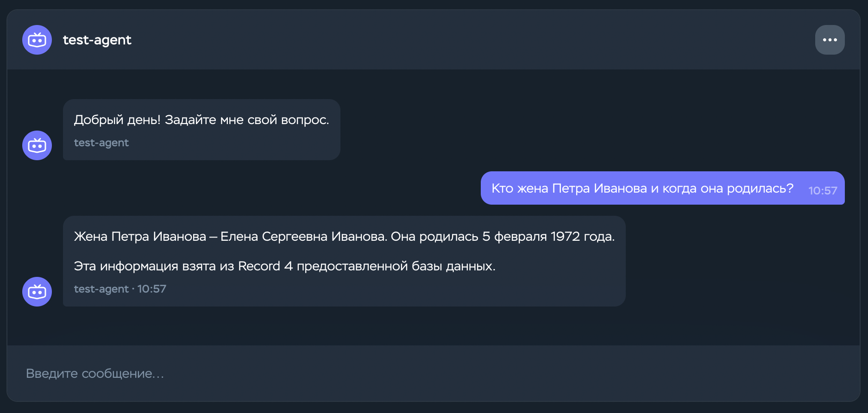This screenshot has width=868, height=413.
Task: Click the line mentioning Record 4
Action: point(285,266)
